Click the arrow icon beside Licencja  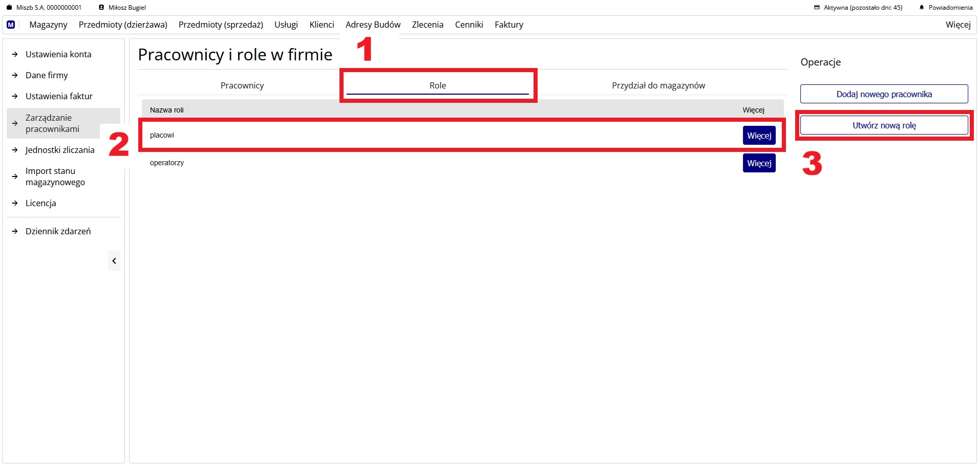click(x=15, y=203)
